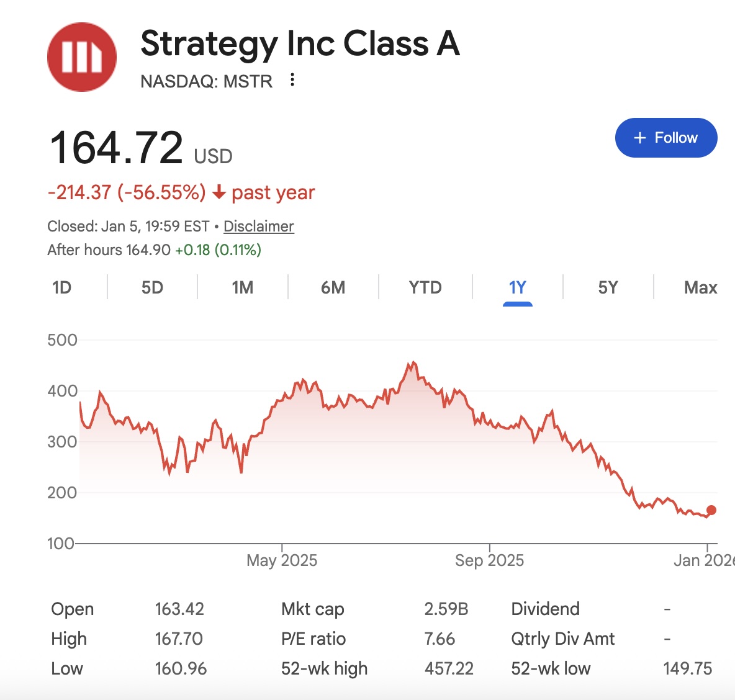Click the after-hours price 164.90

(x=147, y=249)
